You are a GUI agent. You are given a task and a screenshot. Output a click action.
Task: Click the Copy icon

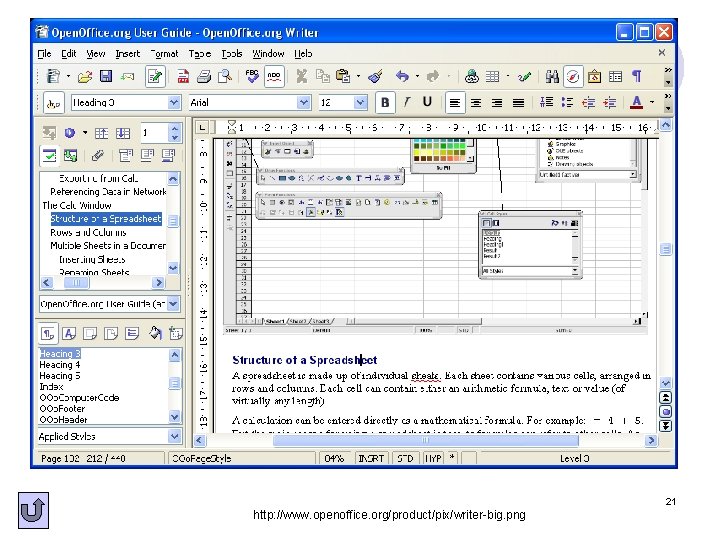pyautogui.click(x=323, y=76)
